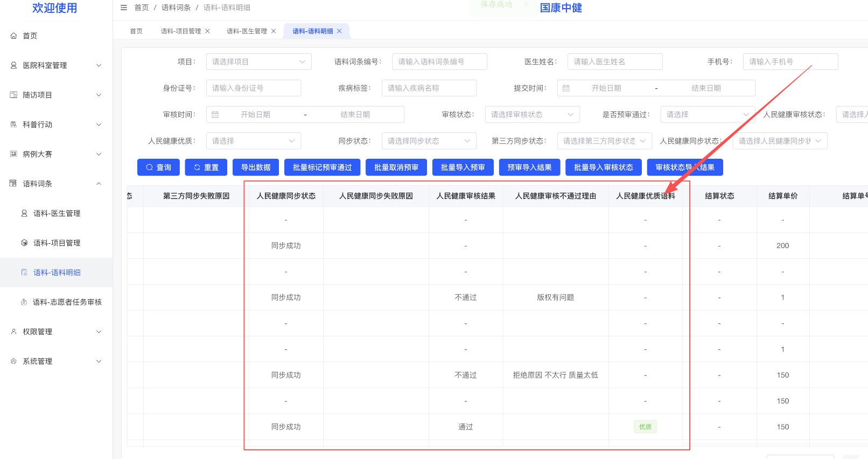Click the 版权有问题 cell

(x=556, y=298)
